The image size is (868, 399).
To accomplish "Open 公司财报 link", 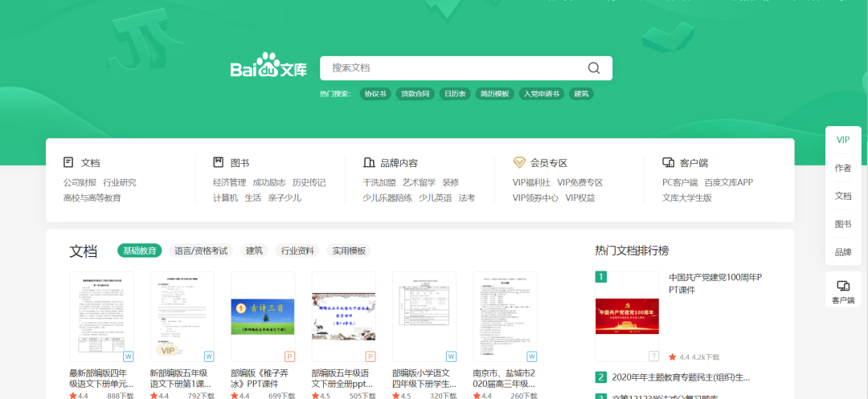I will coord(80,182).
